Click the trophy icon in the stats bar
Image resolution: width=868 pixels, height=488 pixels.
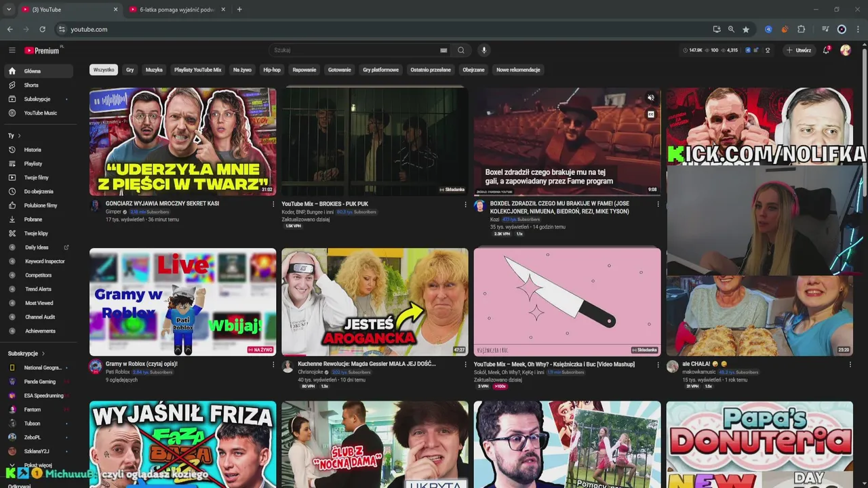click(768, 50)
